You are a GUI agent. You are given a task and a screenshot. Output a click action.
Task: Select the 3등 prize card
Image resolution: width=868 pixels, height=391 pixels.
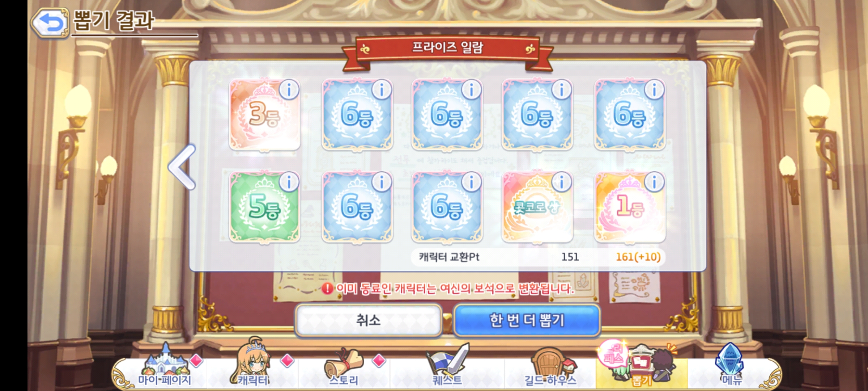[x=265, y=115]
